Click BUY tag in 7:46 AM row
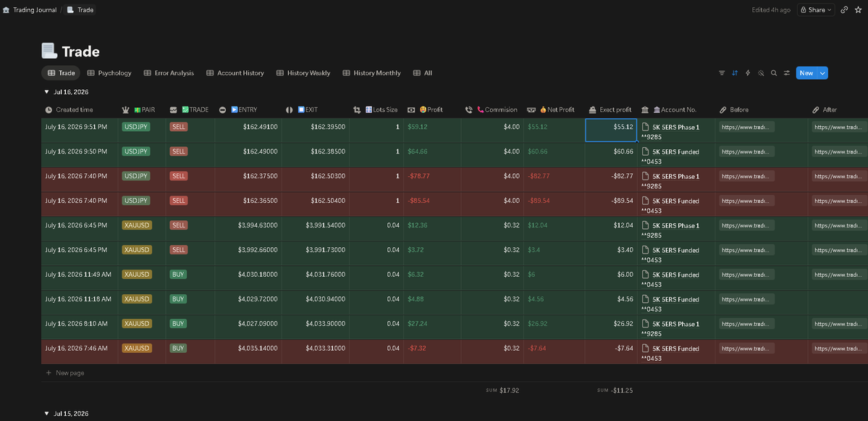 pos(178,349)
